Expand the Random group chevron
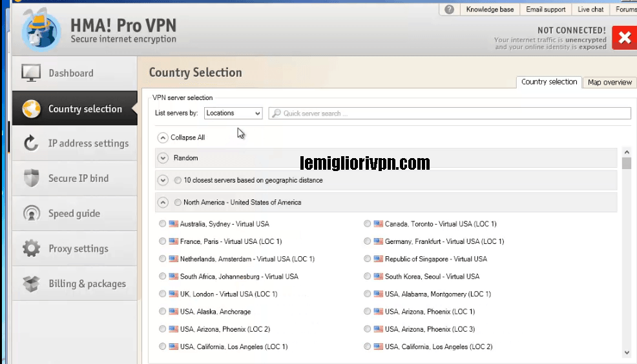637x364 pixels. tap(163, 158)
